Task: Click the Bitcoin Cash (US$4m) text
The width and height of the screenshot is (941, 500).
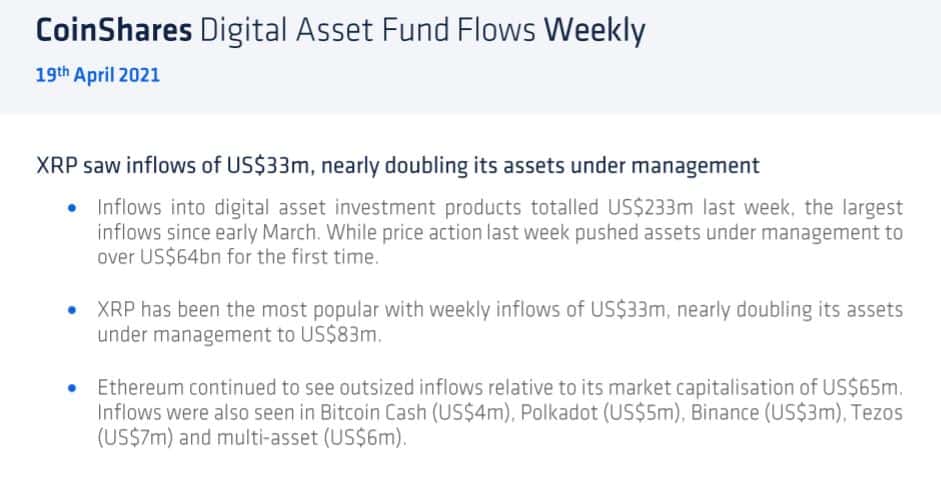Action: tap(417, 412)
